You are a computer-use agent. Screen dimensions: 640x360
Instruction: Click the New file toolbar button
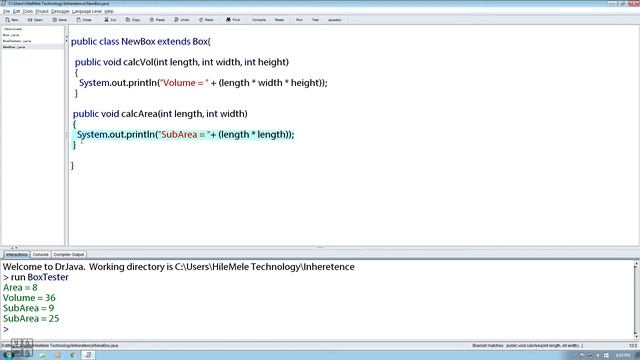[12, 20]
